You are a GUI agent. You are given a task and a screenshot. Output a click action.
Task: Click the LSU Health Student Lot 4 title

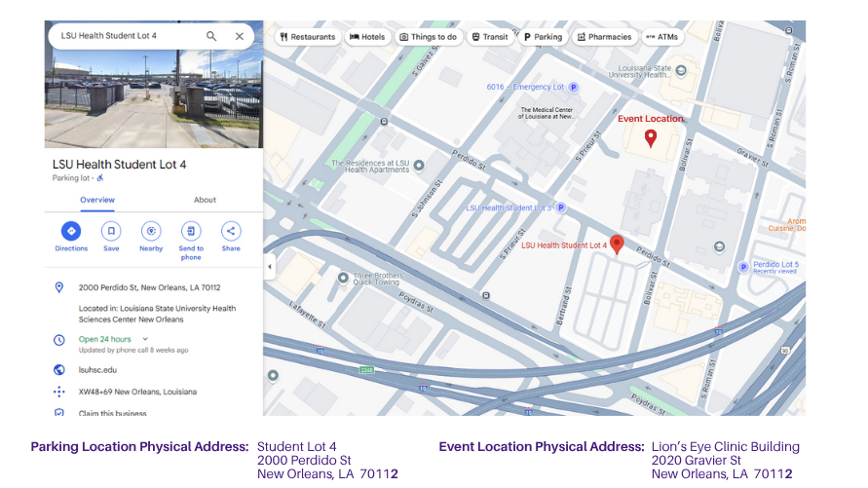pos(119,165)
